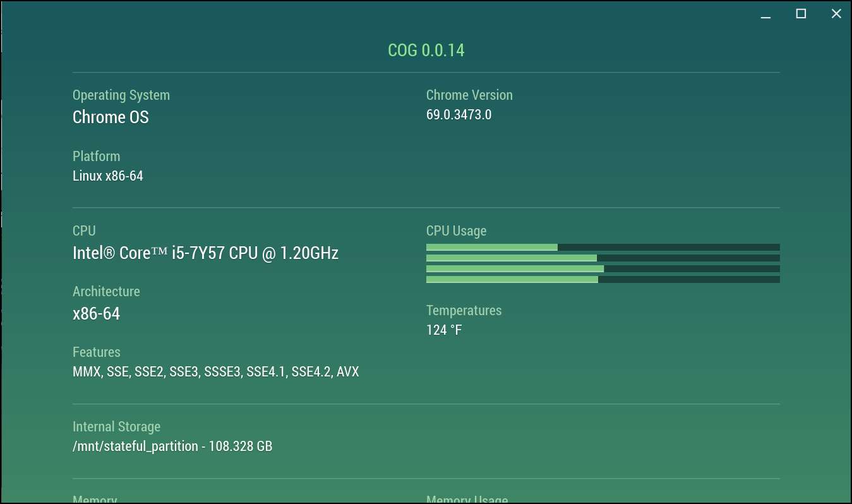Click the second CPU usage bar
The image size is (852, 504).
603,258
